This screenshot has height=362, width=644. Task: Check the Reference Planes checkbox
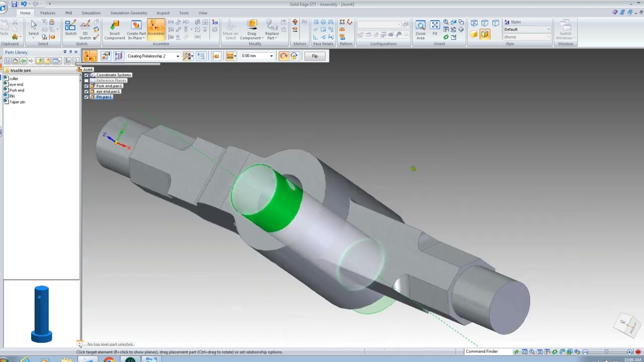pyautogui.click(x=86, y=80)
